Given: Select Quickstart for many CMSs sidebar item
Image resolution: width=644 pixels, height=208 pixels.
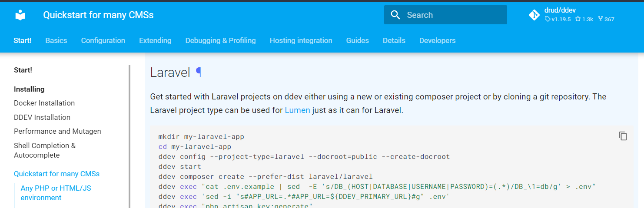Looking at the screenshot, I should click(x=56, y=174).
